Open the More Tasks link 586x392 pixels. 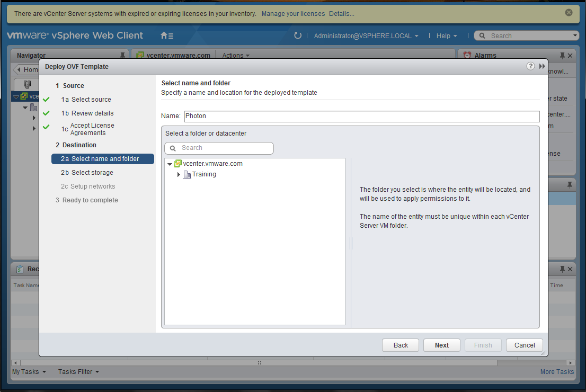[557, 372]
